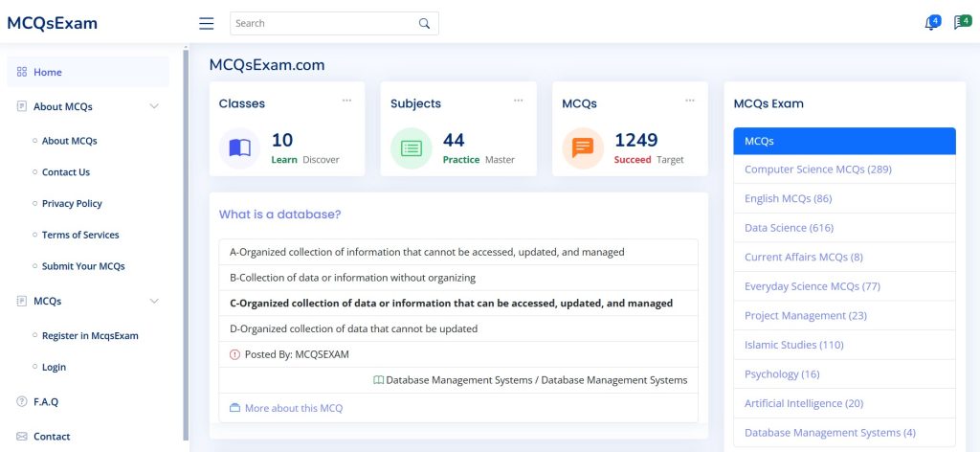Screen dimensions: 980x452
Task: Click the F.A.Q question mark icon
Action: 22,402
